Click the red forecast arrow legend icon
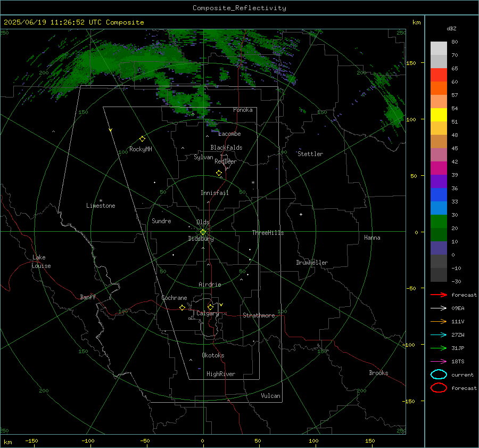The width and height of the screenshot is (479, 448). click(439, 295)
